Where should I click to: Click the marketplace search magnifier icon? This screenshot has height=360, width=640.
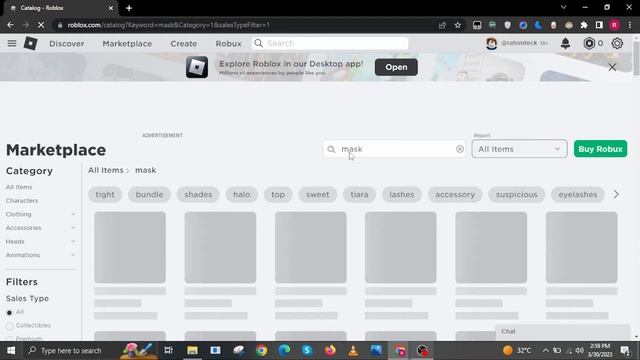331,149
